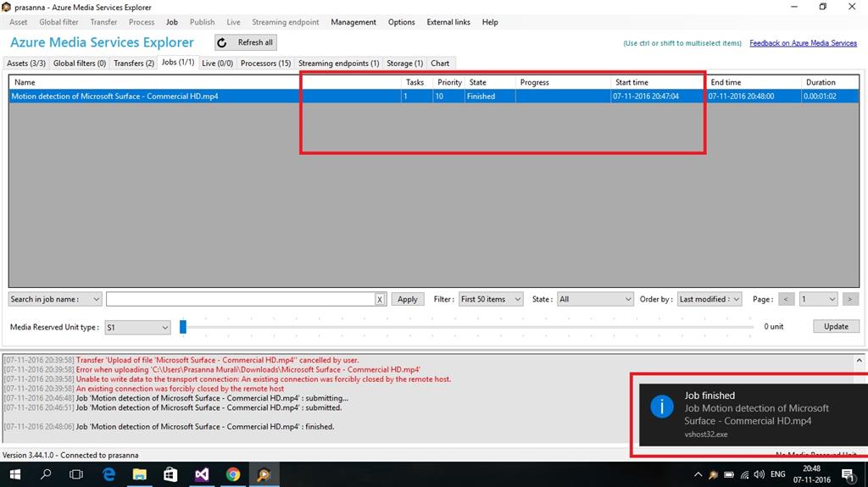The height and width of the screenshot is (487, 868).
Task: Open the Global filter menu
Action: [58, 22]
